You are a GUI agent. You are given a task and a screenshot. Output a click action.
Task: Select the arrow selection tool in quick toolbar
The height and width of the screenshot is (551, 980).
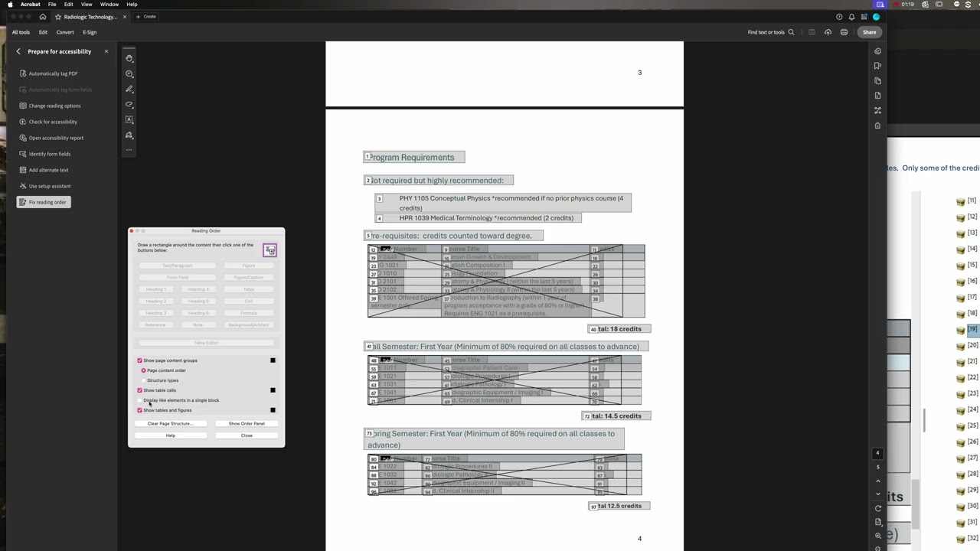pyautogui.click(x=129, y=58)
